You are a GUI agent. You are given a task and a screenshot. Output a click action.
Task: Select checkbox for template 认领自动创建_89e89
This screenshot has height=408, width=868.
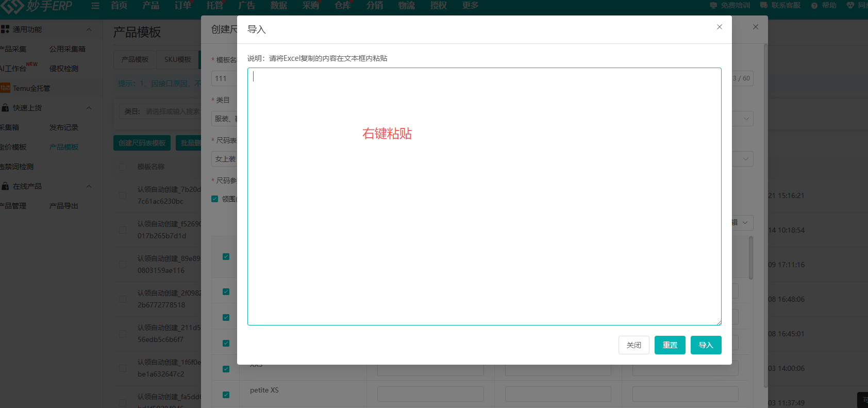coord(123,265)
